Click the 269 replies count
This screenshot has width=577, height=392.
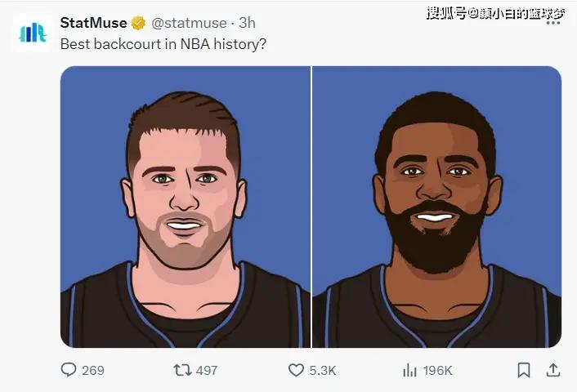93,370
